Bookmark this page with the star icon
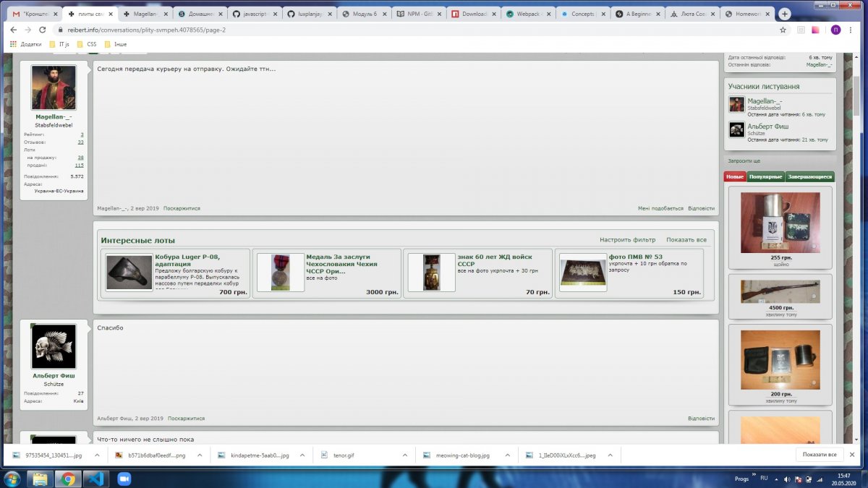The image size is (868, 488). pyautogui.click(x=783, y=30)
